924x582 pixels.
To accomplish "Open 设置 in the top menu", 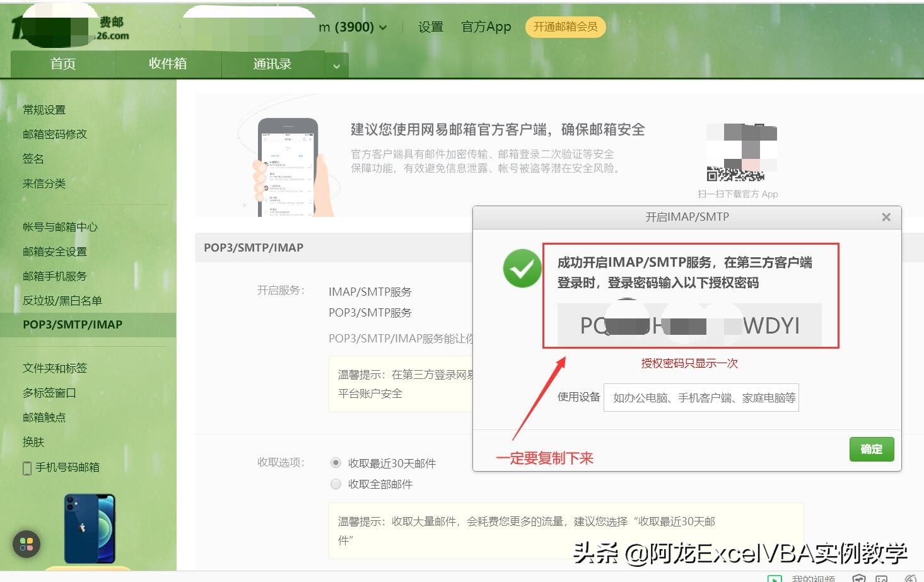I will coord(430,27).
